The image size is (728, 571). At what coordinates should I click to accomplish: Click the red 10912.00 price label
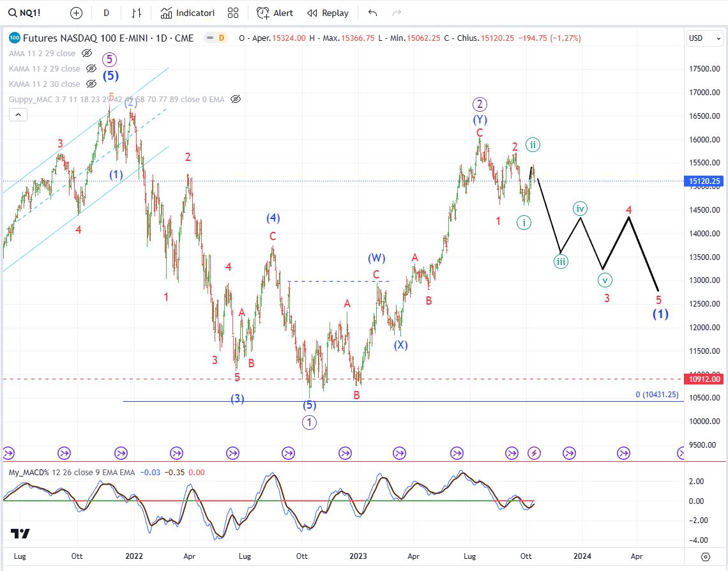704,379
